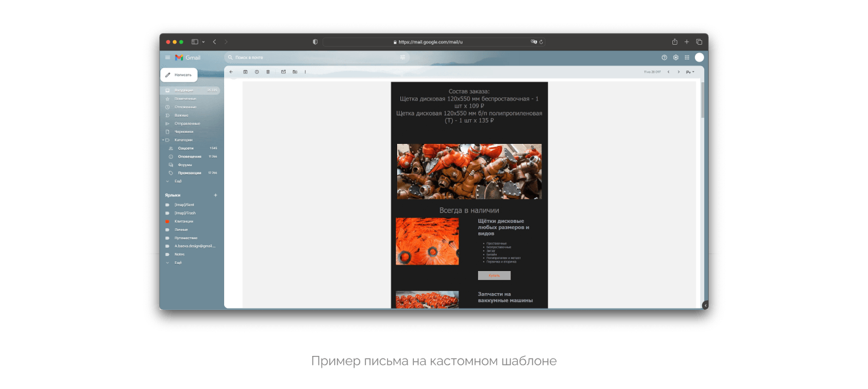
Task: Open Safari share icon
Action: pos(675,41)
